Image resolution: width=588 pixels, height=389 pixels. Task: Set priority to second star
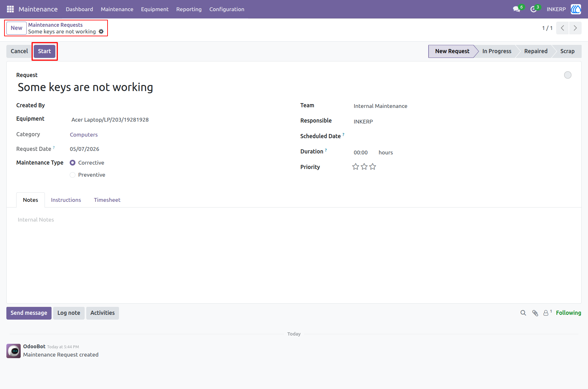[364, 166]
